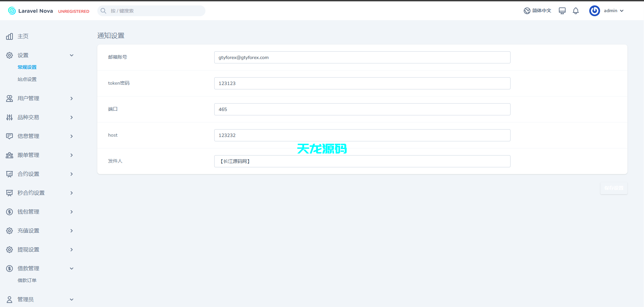This screenshot has height=307, width=644.
Task: Open the 跟单管理 copy-trade icon
Action: click(x=9, y=155)
